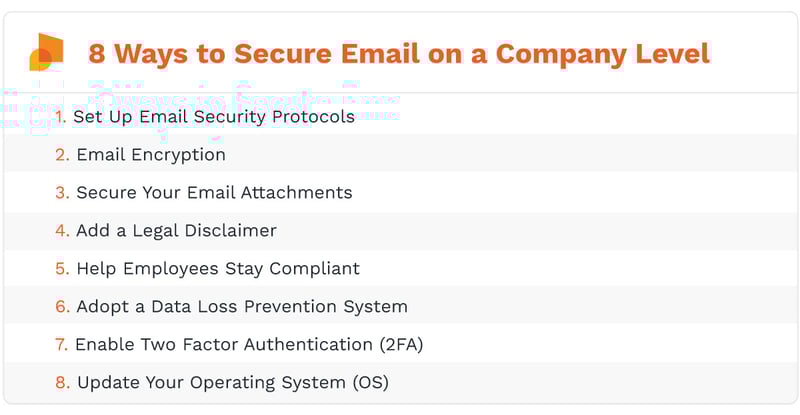The width and height of the screenshot is (800, 415).
Task: Select the 'Email Encryption' list entry
Action: [150, 155]
